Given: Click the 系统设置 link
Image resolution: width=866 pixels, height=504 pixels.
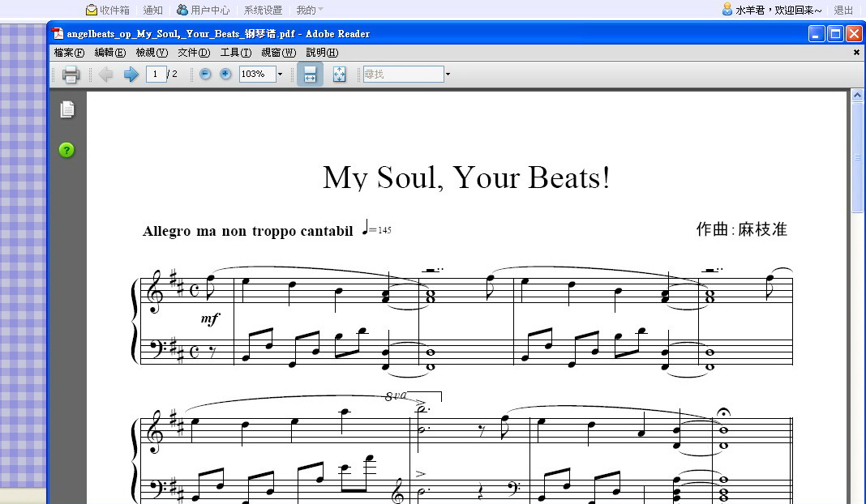Looking at the screenshot, I should [263, 10].
